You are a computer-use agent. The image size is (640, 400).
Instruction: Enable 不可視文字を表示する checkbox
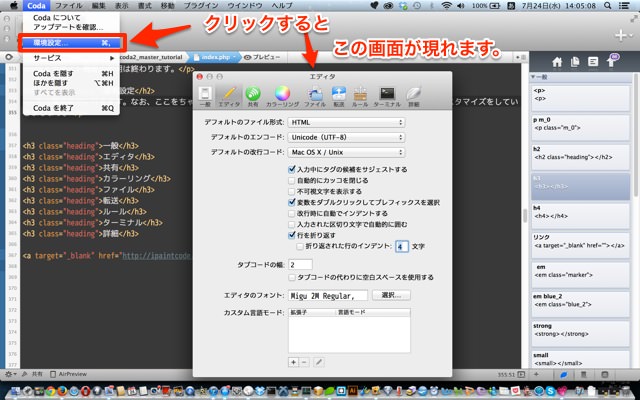tap(291, 191)
